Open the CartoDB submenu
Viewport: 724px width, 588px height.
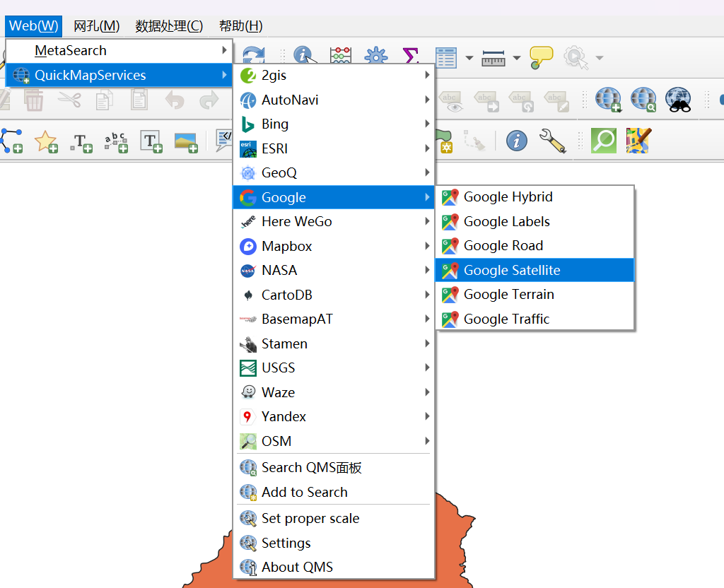334,295
